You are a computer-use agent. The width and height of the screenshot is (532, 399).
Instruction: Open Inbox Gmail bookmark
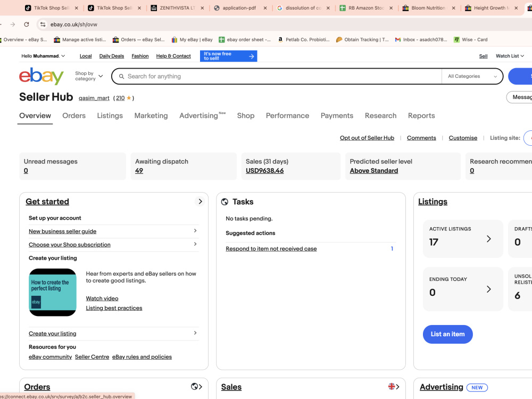pyautogui.click(x=421, y=40)
